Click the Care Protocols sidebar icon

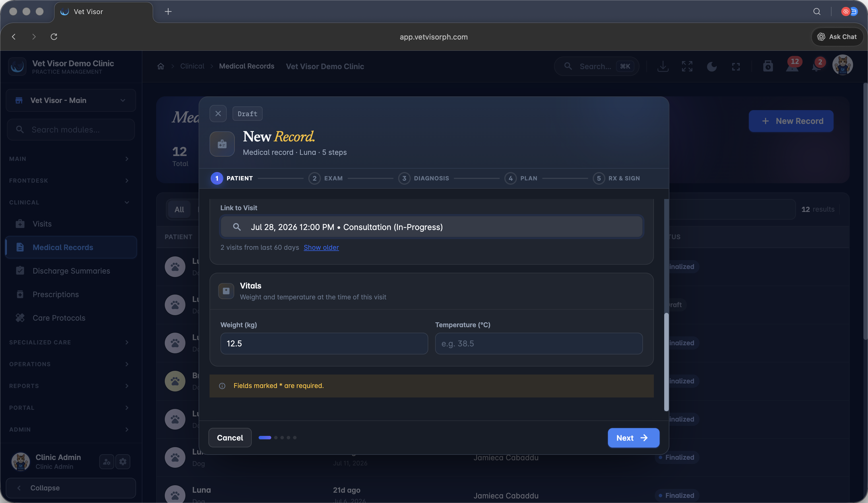(20, 317)
